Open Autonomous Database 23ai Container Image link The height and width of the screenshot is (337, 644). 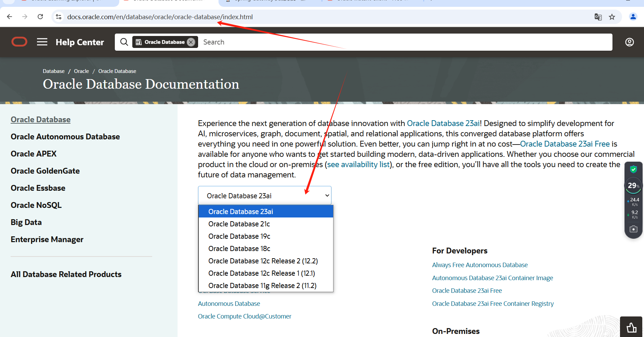[x=493, y=278]
